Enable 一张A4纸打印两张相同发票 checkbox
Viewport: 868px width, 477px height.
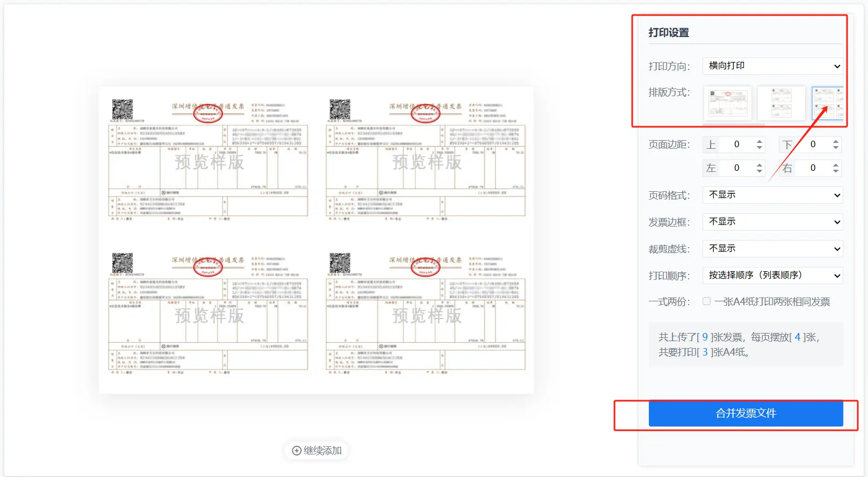point(707,301)
